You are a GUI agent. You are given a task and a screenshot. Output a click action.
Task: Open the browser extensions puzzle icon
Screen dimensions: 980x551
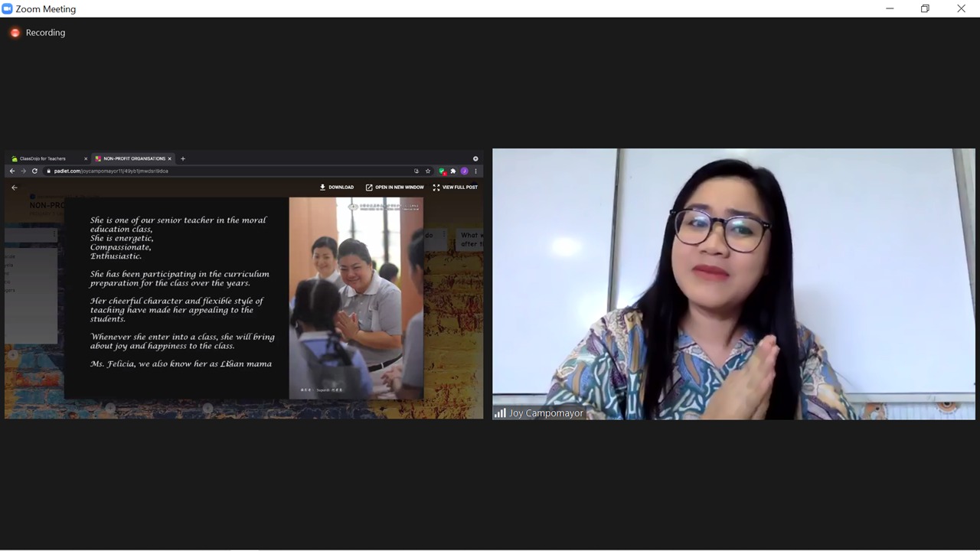tap(453, 171)
